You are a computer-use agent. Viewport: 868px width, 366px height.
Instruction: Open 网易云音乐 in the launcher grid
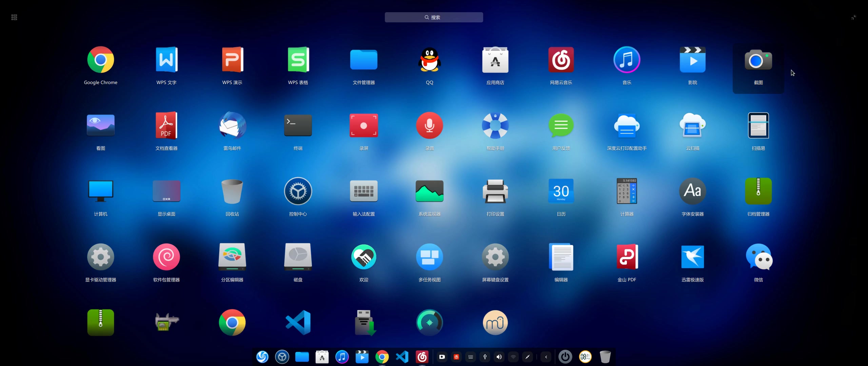tap(561, 60)
